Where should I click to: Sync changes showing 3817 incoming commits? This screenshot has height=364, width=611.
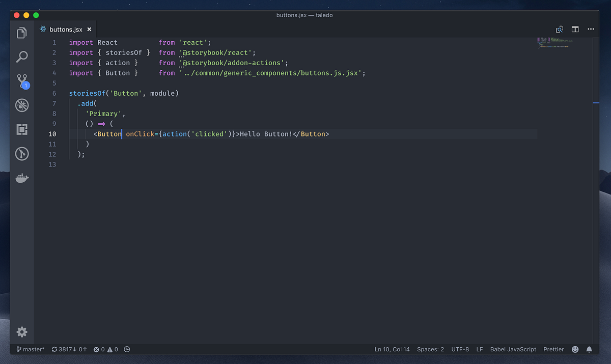pyautogui.click(x=69, y=349)
